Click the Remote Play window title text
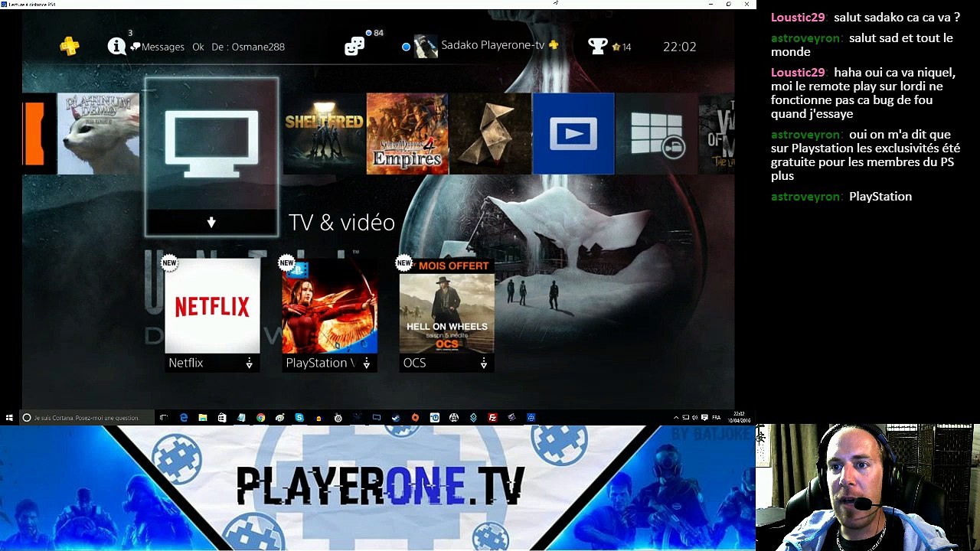The width and height of the screenshot is (980, 551). point(33,4)
